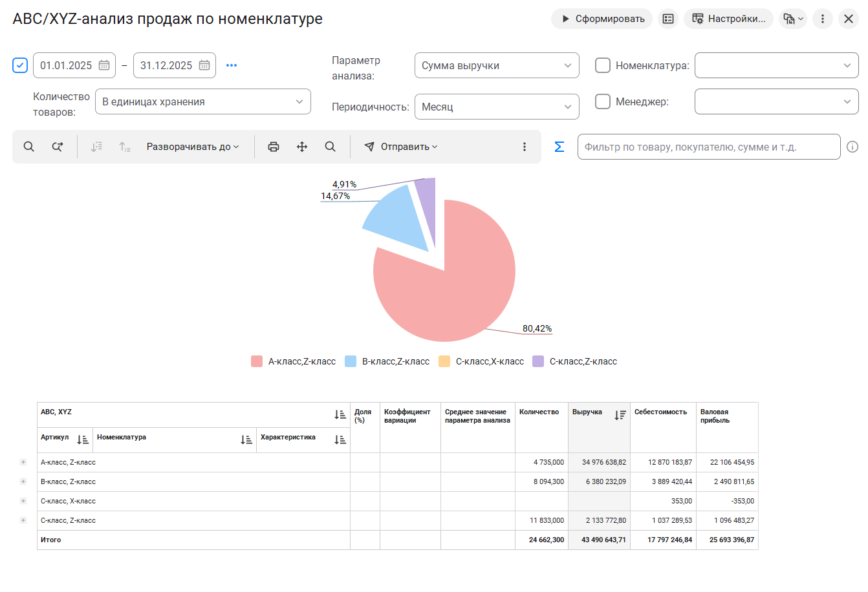Open the Отправить menu
868x592 pixels.
[401, 147]
